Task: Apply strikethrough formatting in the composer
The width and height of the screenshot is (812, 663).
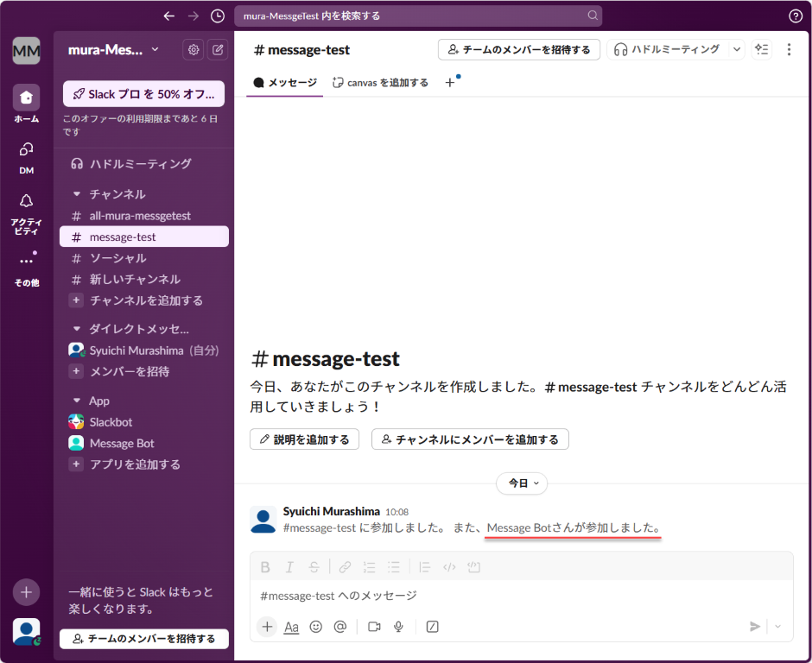Action: (x=314, y=567)
